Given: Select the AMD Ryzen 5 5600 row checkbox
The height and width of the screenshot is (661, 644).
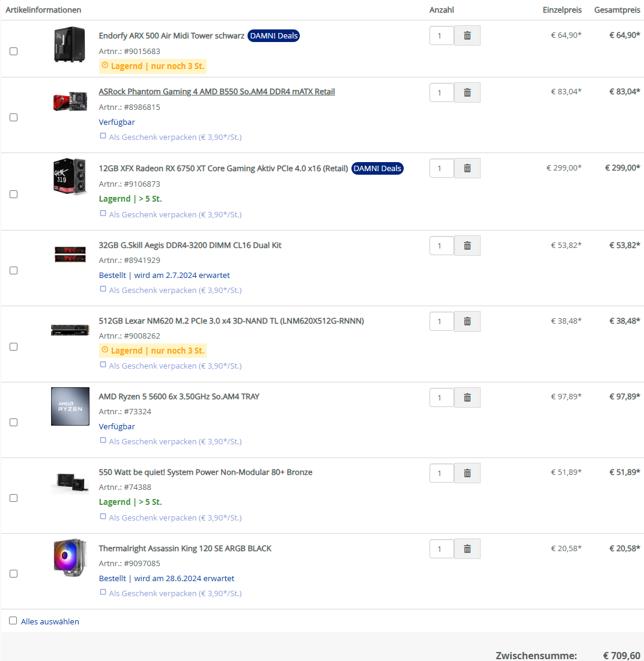Looking at the screenshot, I should (x=13, y=422).
